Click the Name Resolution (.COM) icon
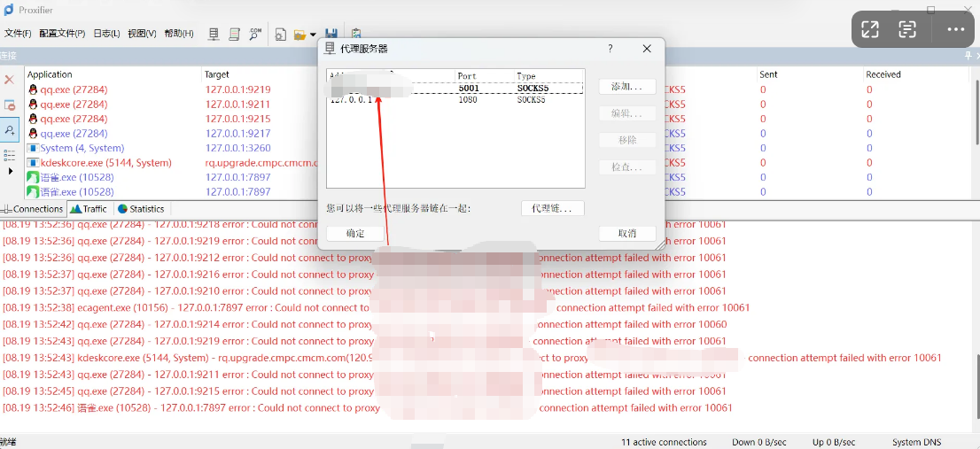Image resolution: width=980 pixels, height=449 pixels. [x=255, y=35]
